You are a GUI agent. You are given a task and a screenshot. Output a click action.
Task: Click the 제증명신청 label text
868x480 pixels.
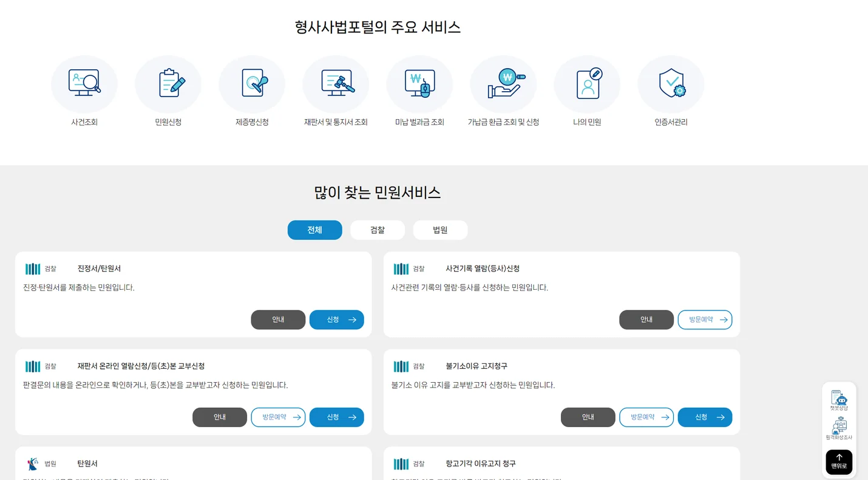252,122
